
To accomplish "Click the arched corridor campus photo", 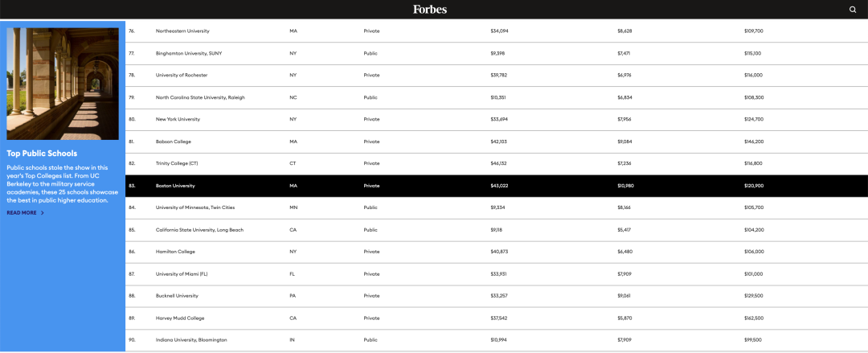I will [x=63, y=84].
